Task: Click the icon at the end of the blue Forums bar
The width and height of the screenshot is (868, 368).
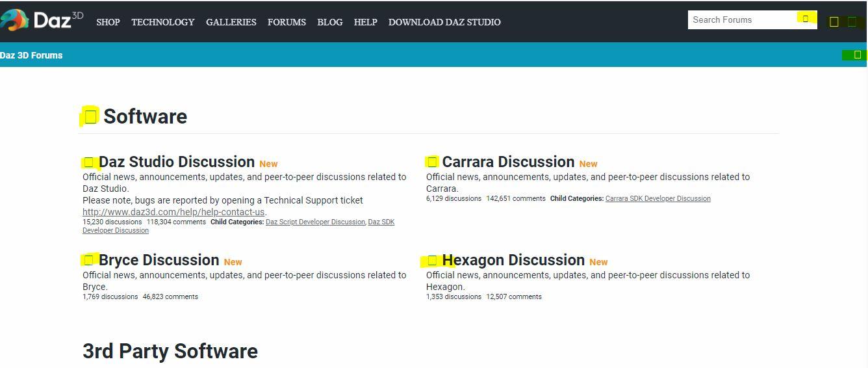Action: pos(857,55)
